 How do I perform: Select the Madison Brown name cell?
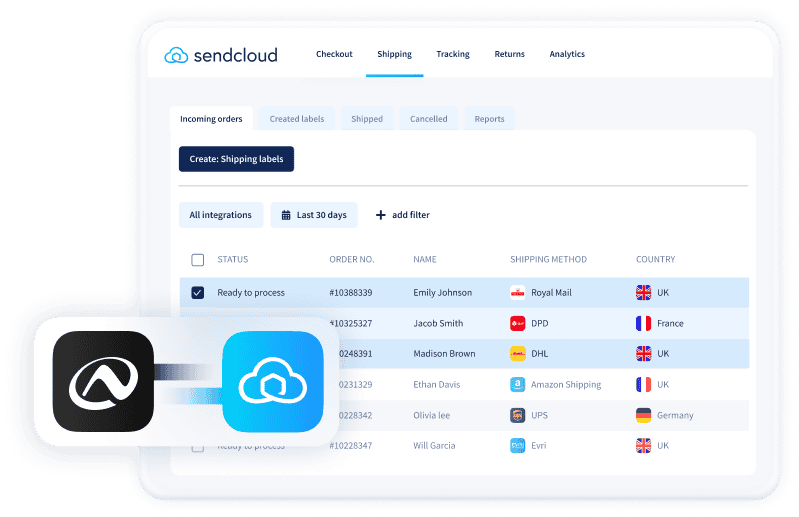[444, 353]
